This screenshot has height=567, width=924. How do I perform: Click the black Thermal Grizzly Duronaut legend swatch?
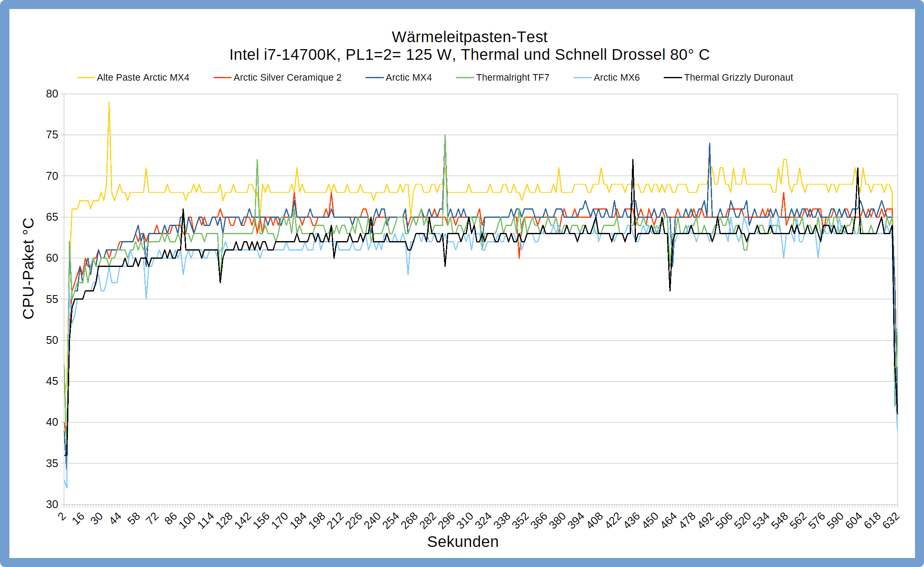click(673, 78)
